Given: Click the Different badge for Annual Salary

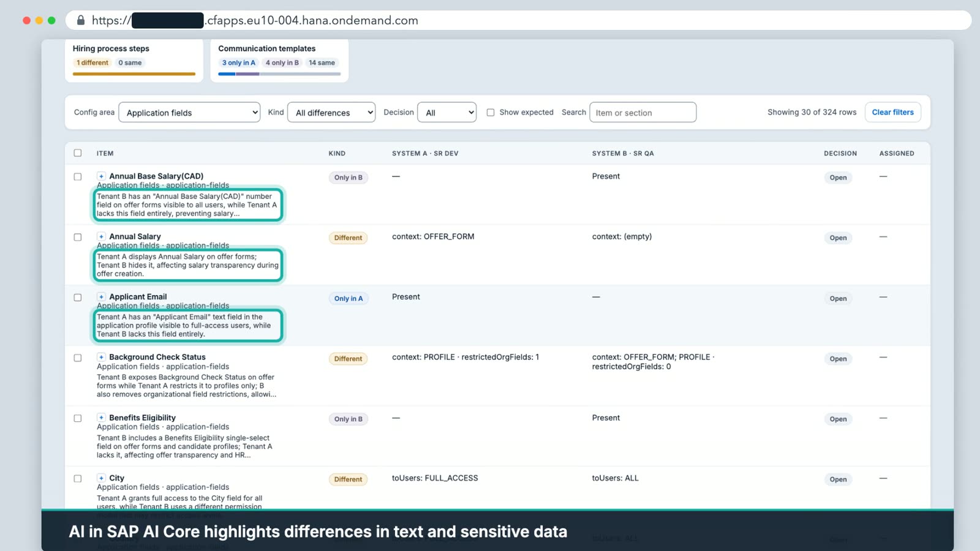Looking at the screenshot, I should pyautogui.click(x=349, y=238).
